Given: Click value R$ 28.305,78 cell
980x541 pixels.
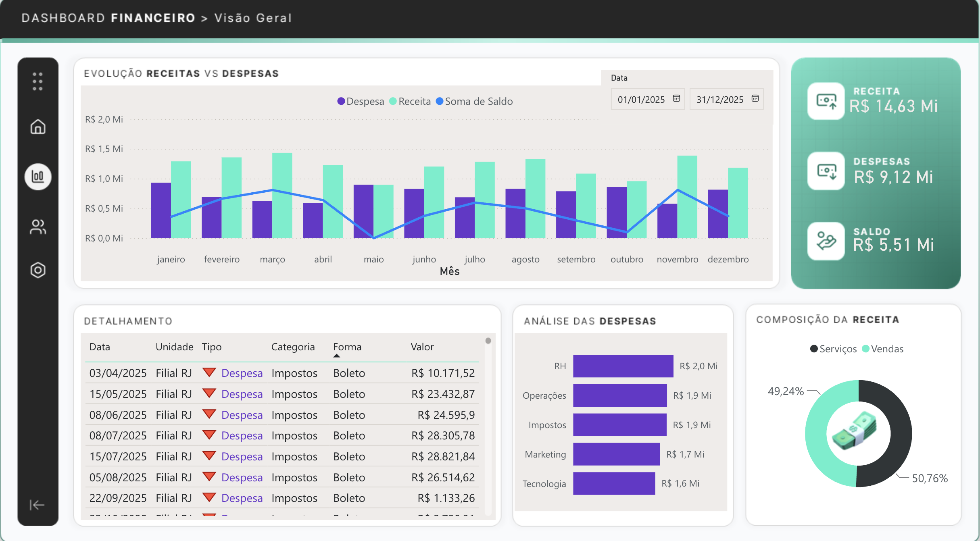Looking at the screenshot, I should [443, 435].
